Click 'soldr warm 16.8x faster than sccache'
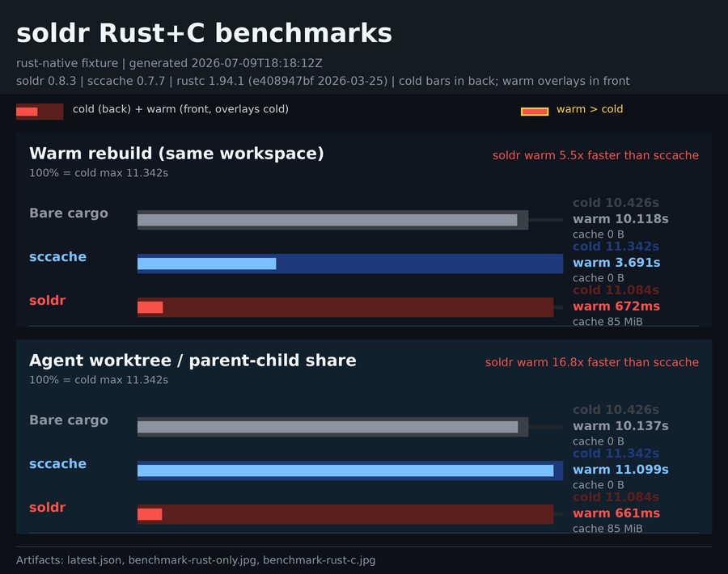The image size is (728, 574). tap(592, 362)
